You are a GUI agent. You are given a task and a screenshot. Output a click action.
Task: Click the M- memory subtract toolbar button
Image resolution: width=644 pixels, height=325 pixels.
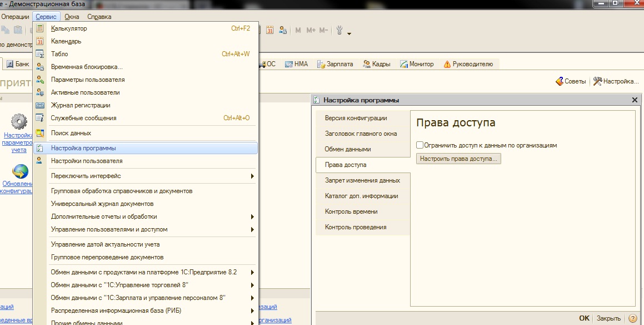click(323, 30)
